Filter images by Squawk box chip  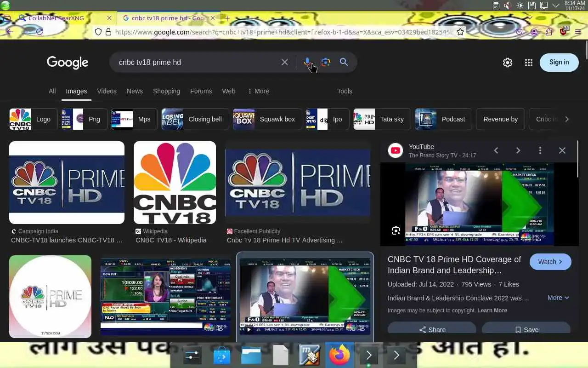coord(267,119)
